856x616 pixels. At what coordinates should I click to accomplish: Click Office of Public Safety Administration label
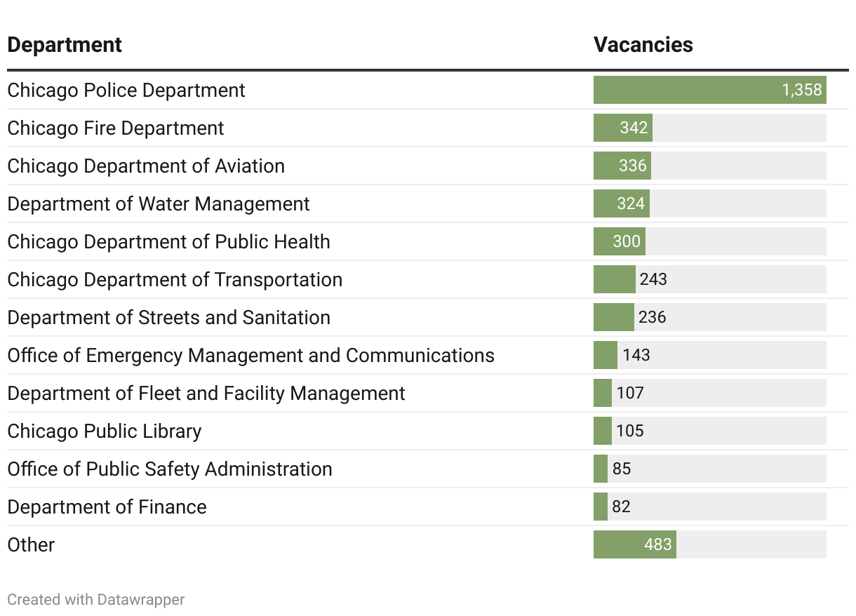coord(170,469)
